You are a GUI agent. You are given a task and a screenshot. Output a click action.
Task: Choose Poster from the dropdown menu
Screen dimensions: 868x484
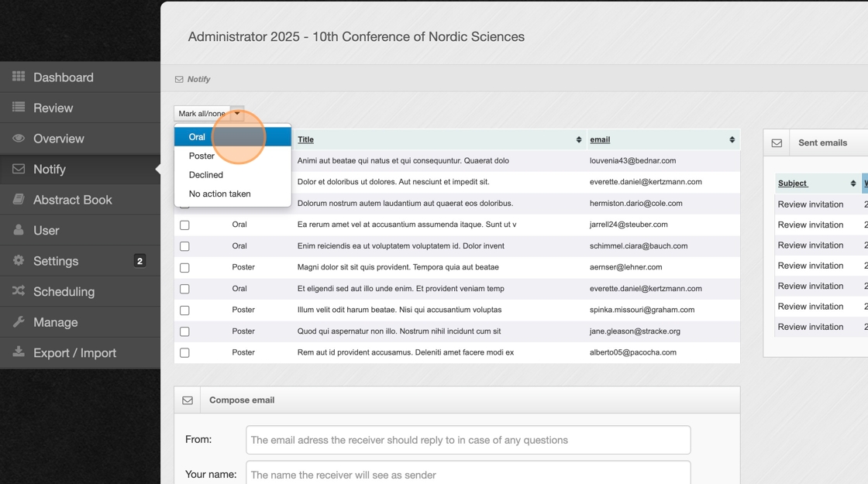click(201, 156)
